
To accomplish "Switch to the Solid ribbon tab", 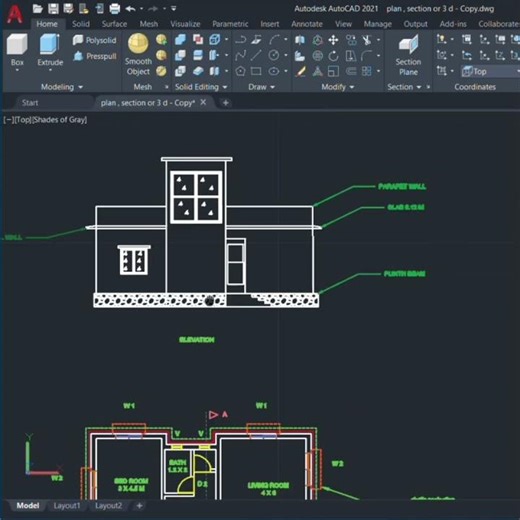I will click(81, 24).
